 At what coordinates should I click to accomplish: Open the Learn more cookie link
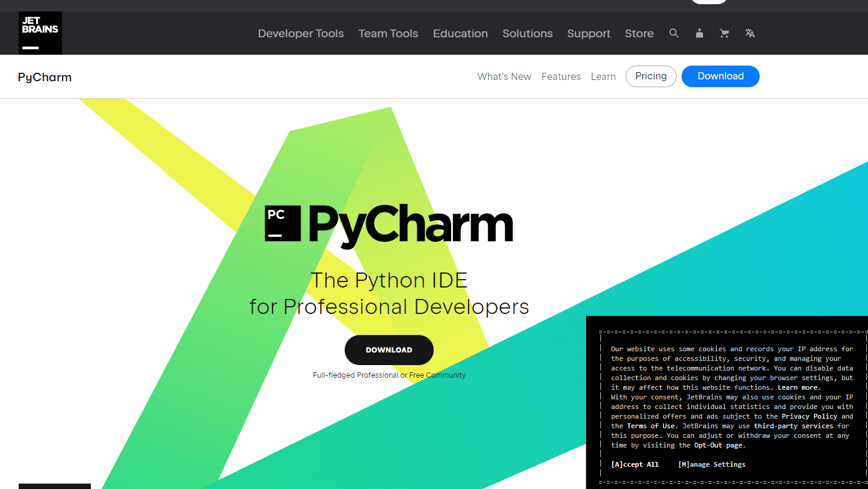[x=799, y=387]
